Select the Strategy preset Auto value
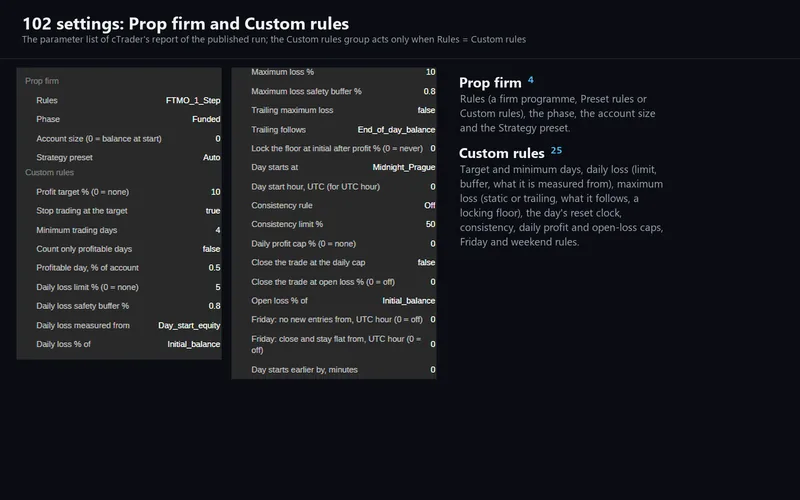The height and width of the screenshot is (500, 800). (211, 157)
